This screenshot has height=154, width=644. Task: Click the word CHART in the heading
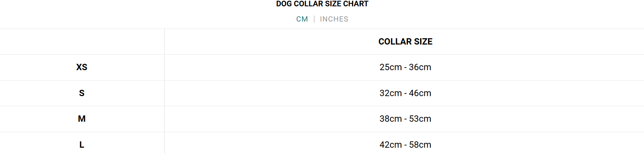coord(356,4)
